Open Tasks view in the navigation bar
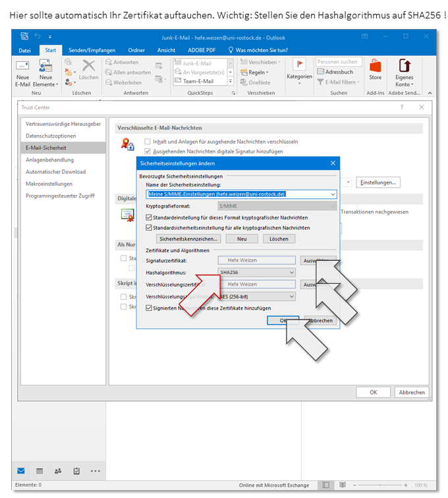The width and height of the screenshot is (448, 498). coord(76,471)
